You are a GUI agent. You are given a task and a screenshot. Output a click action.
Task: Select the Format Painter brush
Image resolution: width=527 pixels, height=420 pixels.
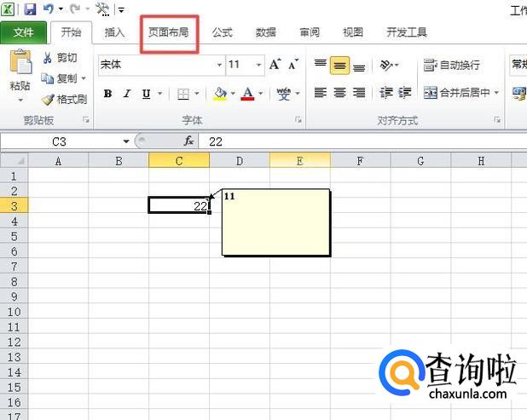[x=64, y=100]
